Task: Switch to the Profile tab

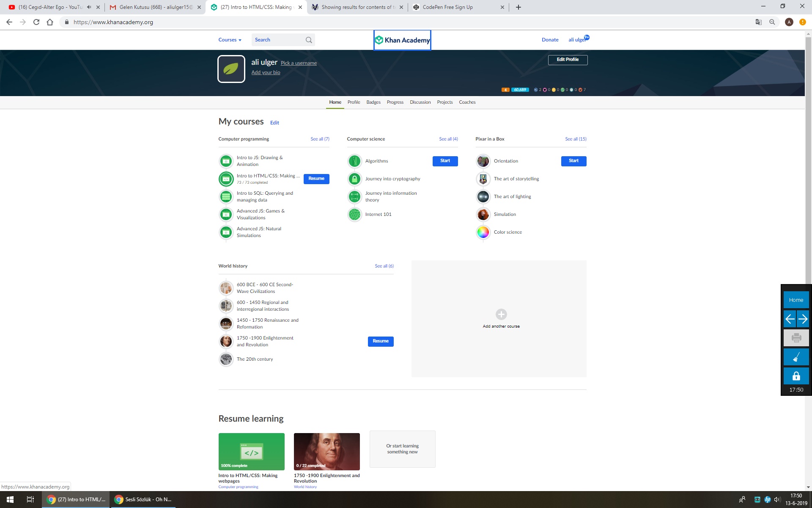Action: point(354,102)
